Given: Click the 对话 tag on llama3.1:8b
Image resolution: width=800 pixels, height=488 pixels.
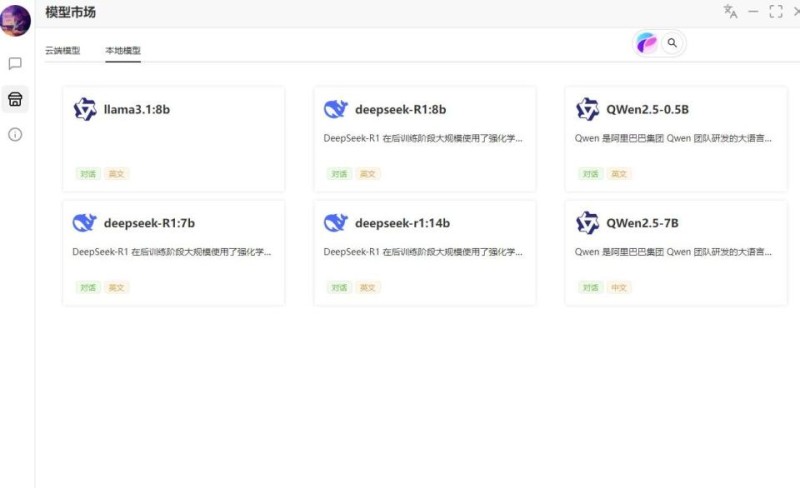Looking at the screenshot, I should pyautogui.click(x=88, y=174).
